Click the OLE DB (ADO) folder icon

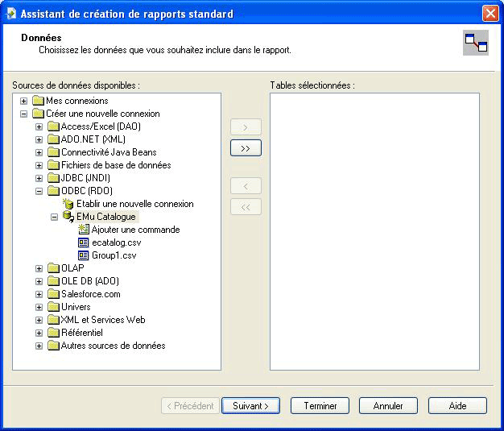click(53, 281)
